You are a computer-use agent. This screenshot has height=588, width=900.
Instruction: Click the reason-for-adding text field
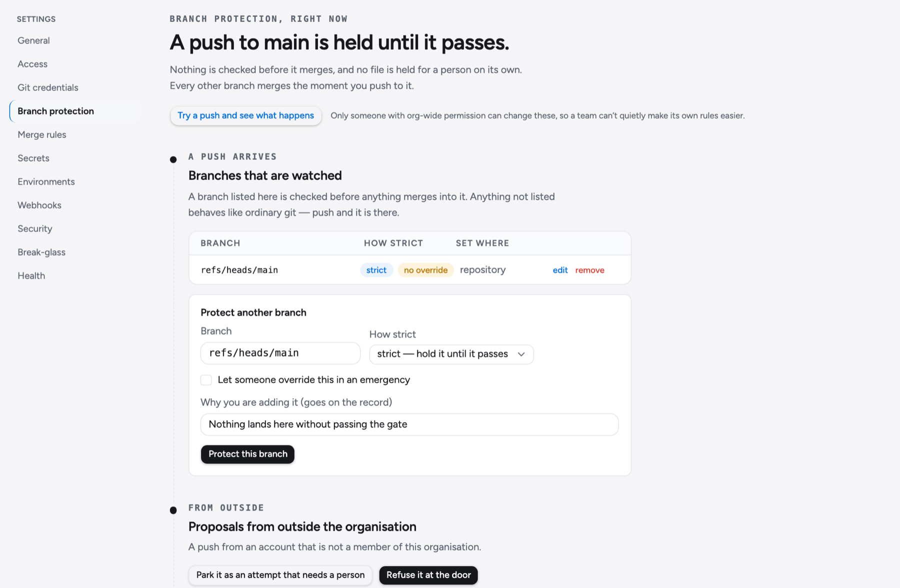pyautogui.click(x=409, y=425)
